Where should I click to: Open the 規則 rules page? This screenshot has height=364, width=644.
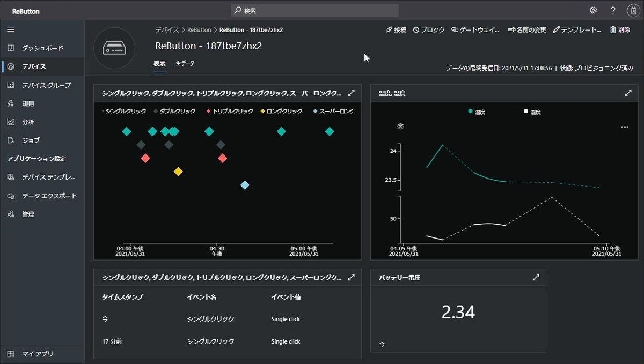pyautogui.click(x=42, y=103)
